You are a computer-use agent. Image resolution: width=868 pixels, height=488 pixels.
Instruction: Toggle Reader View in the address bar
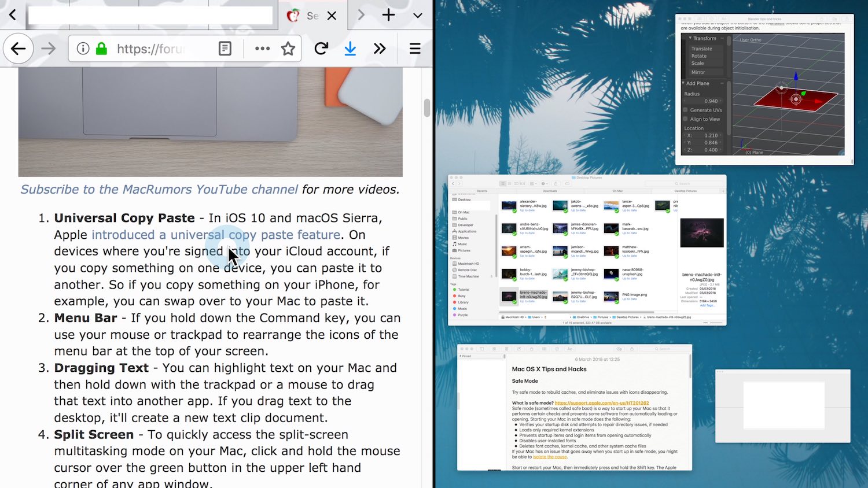pos(225,49)
